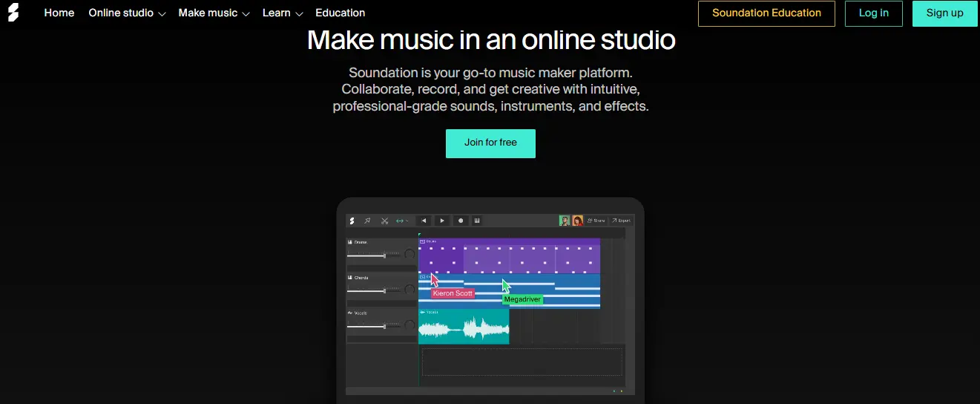Click the record button in the studio transport

coord(460,221)
